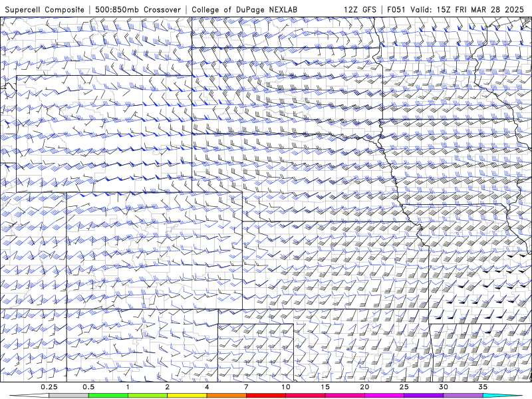532x399 pixels.
Task: Click the 25 label on the color scale
Action: [x=404, y=387]
